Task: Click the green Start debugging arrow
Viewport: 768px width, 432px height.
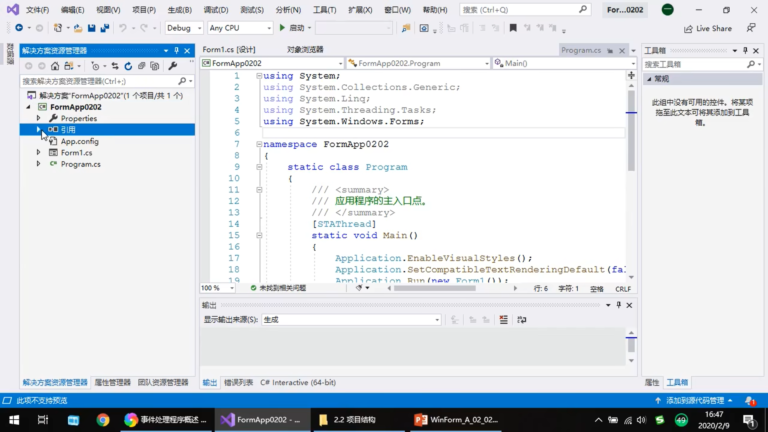Action: click(x=282, y=28)
